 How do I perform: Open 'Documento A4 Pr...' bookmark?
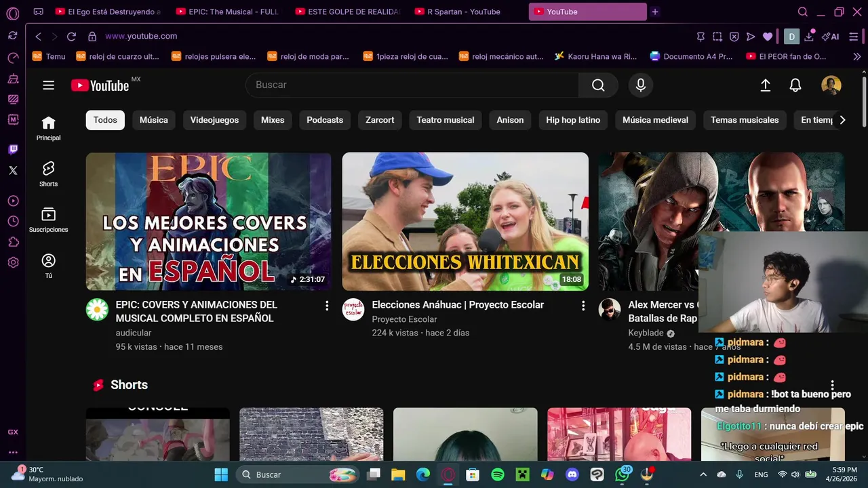(691, 56)
